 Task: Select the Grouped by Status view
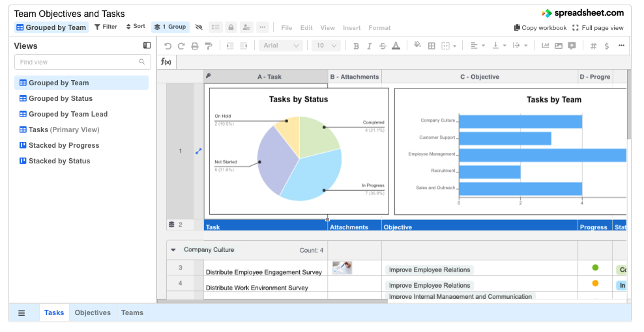81,98
